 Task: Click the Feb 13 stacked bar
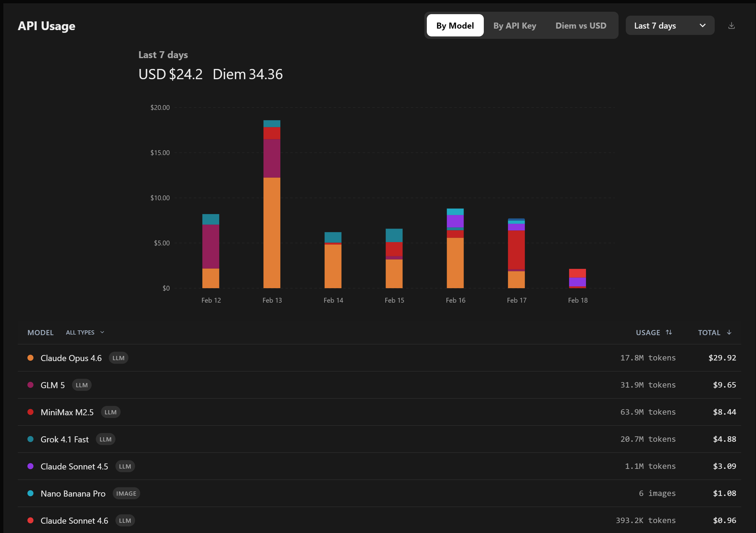[272, 204]
